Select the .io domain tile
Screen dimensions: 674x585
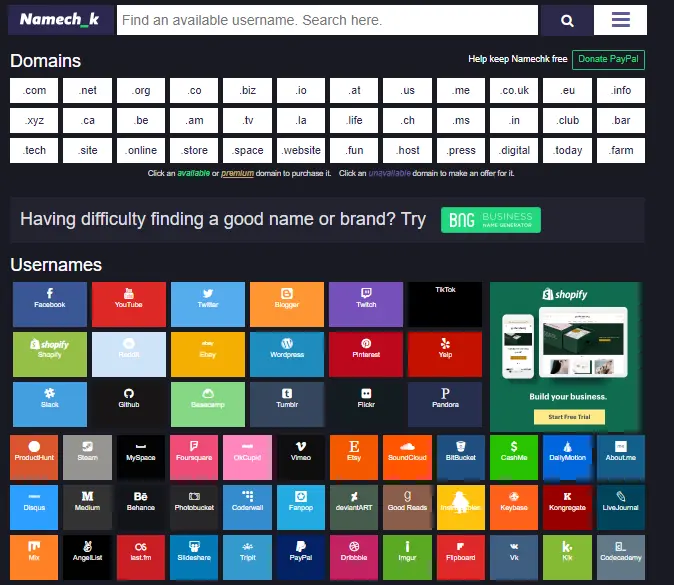(301, 90)
